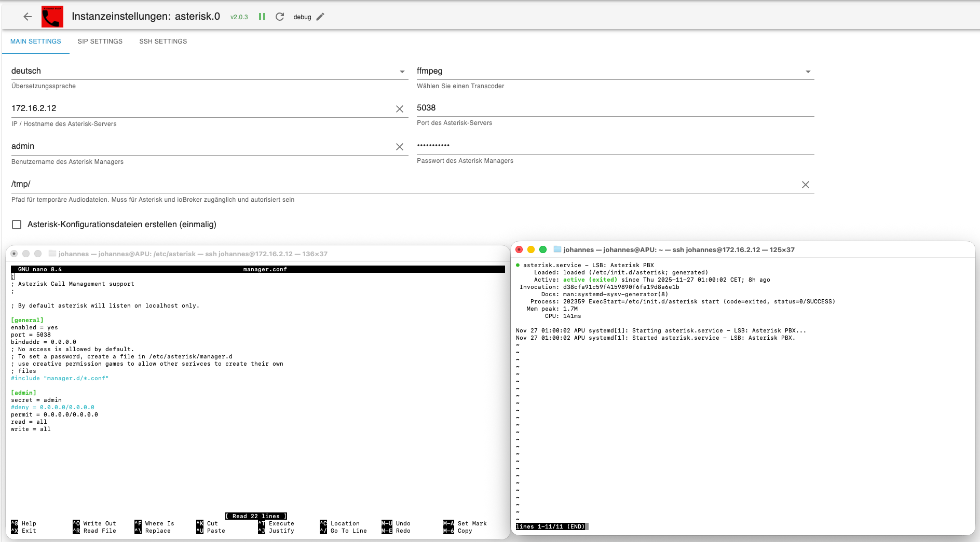Go back using the arrow icon
Image resolution: width=980 pixels, height=542 pixels.
(x=28, y=17)
